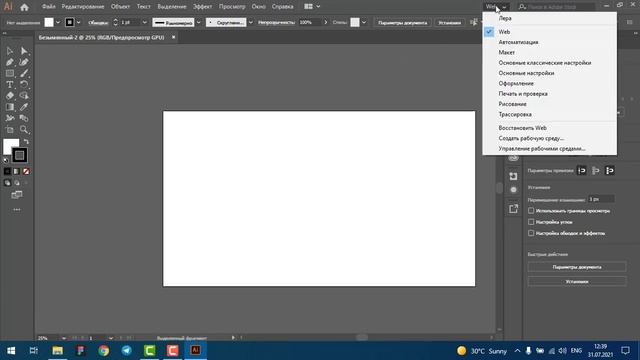
Task: Select the Gradient tool
Action: coord(10,107)
